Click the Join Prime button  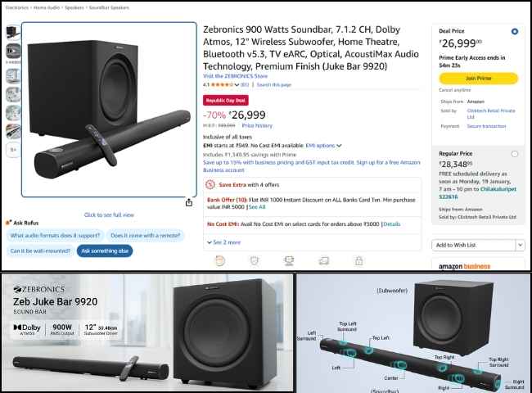[x=479, y=79]
